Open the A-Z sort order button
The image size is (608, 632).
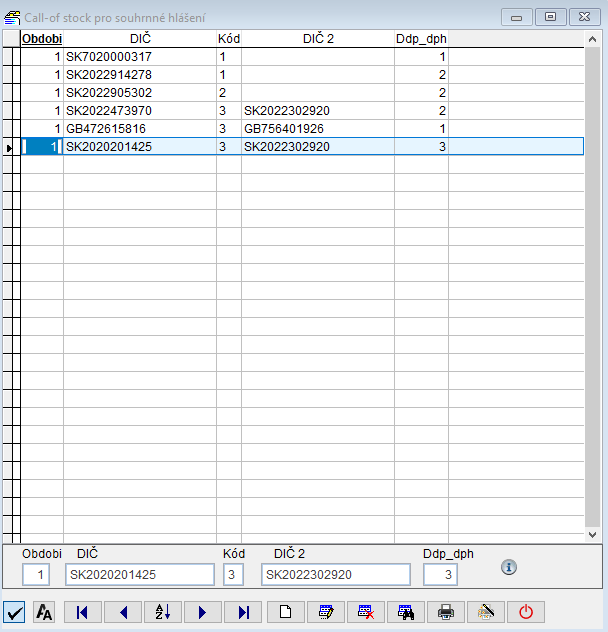(x=163, y=612)
